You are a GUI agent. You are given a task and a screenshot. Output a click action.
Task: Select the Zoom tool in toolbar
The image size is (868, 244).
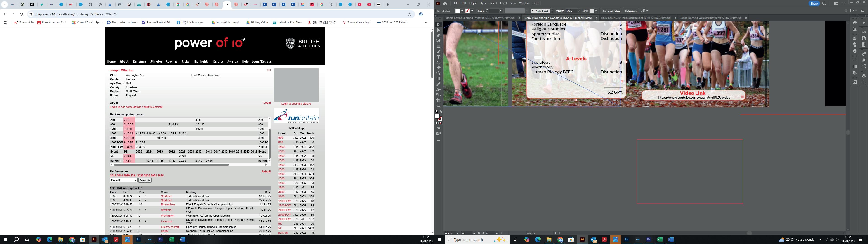tap(438, 106)
